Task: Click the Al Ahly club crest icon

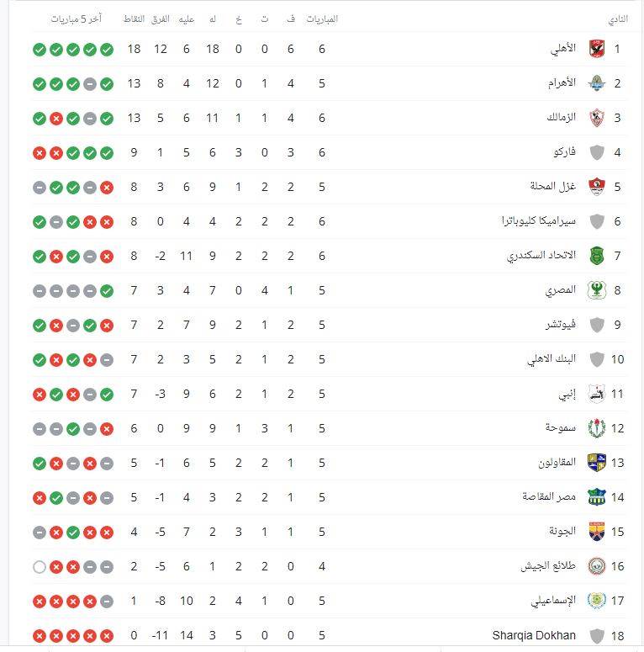Action: [596, 49]
